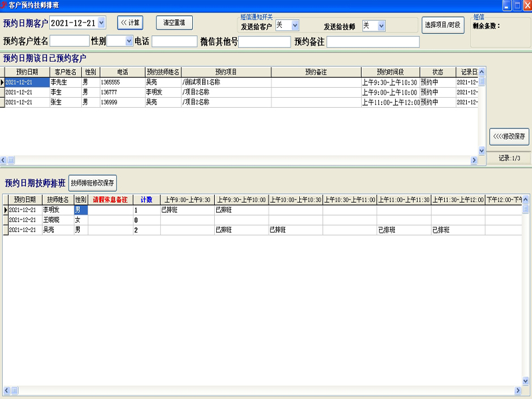Screen dimensions: 532x399
Task: Focus the 微信其他号 input field
Action: pyautogui.click(x=264, y=42)
